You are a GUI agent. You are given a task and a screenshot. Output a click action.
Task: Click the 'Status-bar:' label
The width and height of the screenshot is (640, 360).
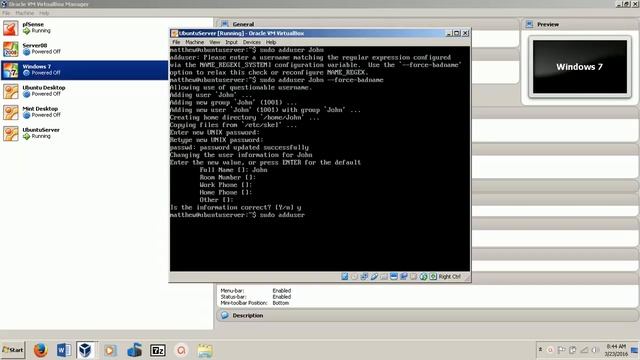[233, 297]
